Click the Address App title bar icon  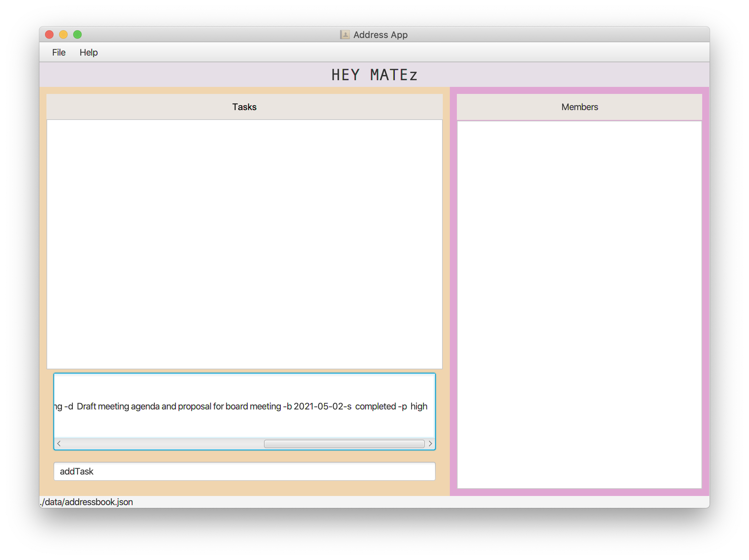point(345,34)
